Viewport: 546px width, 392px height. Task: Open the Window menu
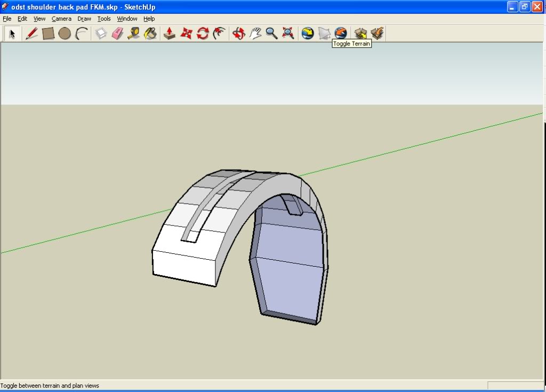127,19
